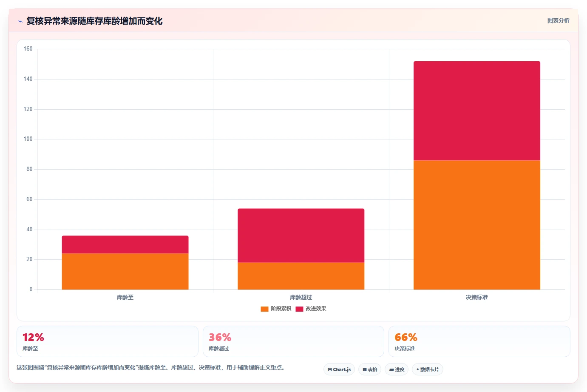The image size is (587, 392).
Task: Click the 库龄至 x-axis label
Action: [125, 297]
